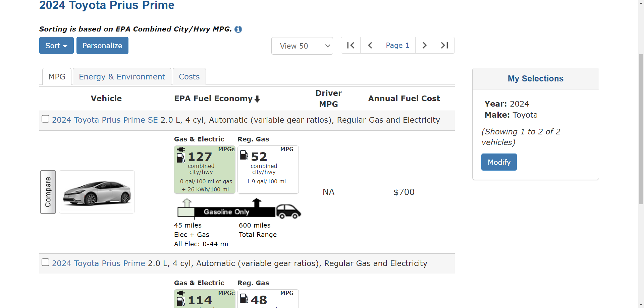The width and height of the screenshot is (644, 308).
Task: Click the gas pump icon beside 48 MPG
Action: [244, 298]
